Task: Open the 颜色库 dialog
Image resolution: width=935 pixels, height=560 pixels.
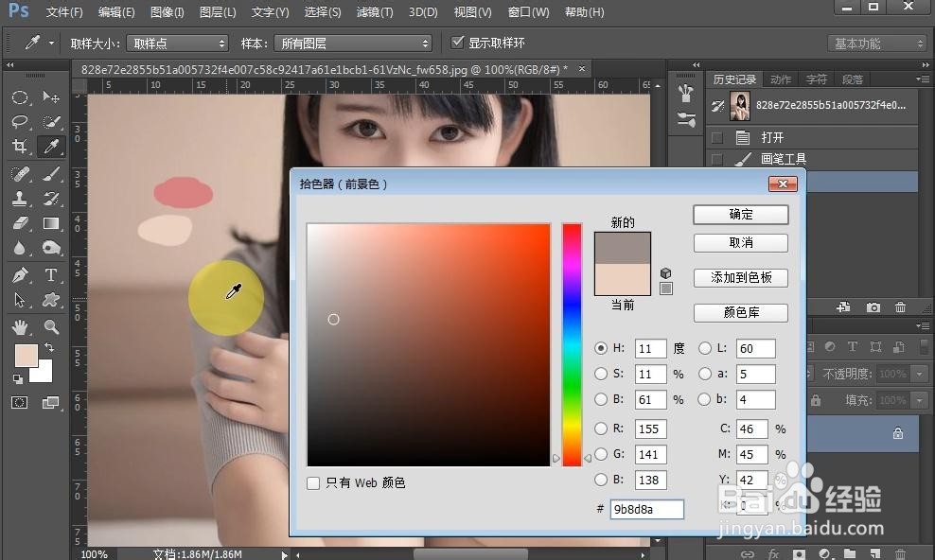Action: pyautogui.click(x=741, y=313)
